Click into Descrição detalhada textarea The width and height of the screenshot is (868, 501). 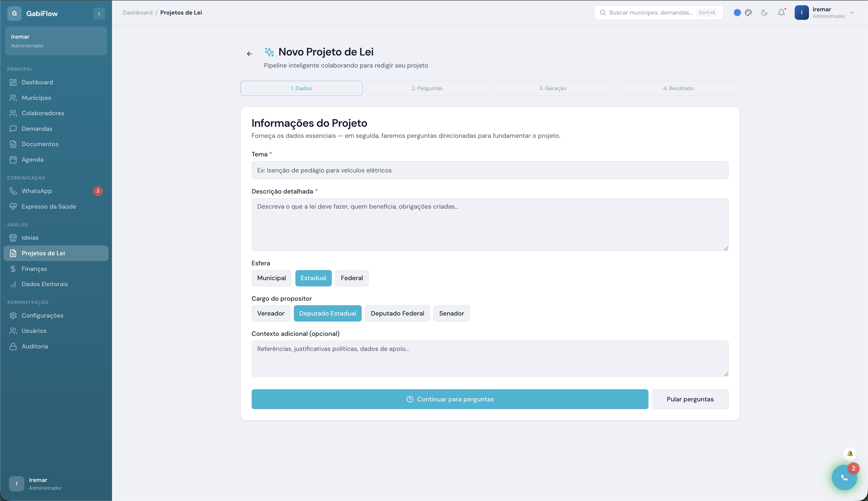pos(490,225)
